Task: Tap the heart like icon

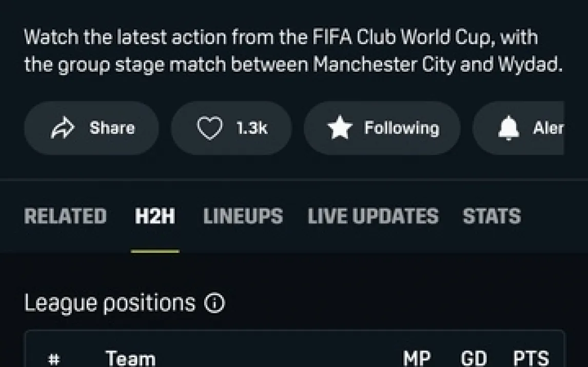Action: pyautogui.click(x=210, y=128)
